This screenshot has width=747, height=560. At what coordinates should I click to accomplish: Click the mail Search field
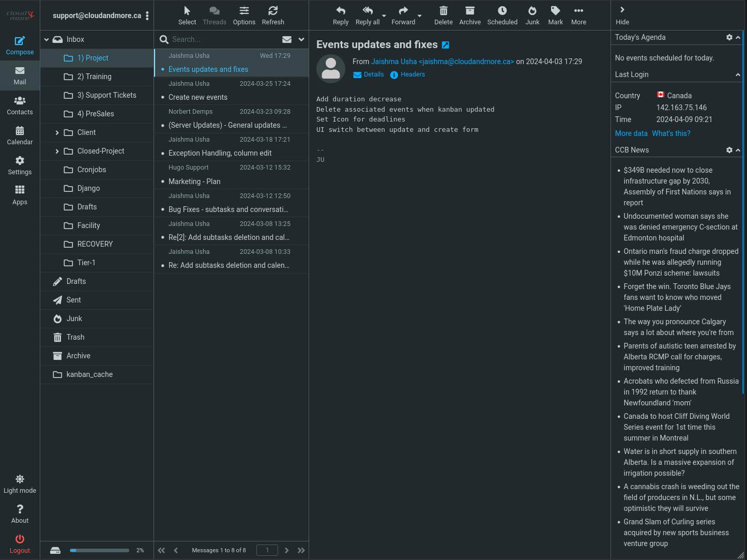(222, 39)
